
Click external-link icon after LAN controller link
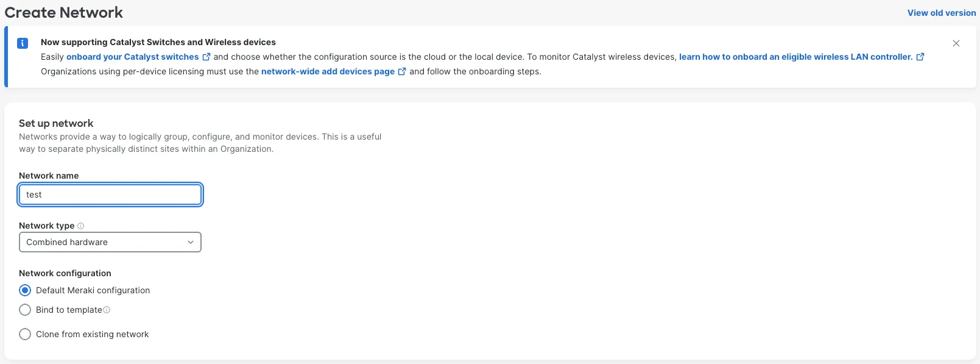pos(920,57)
